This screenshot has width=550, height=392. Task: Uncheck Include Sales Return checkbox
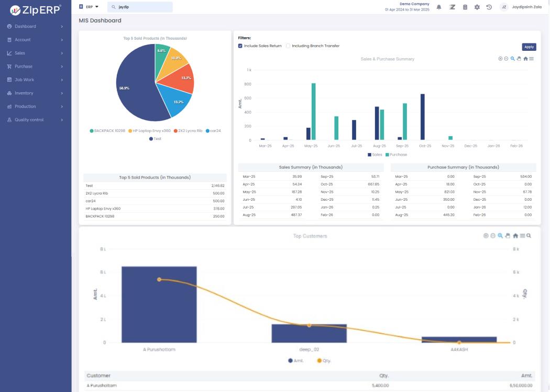click(240, 46)
